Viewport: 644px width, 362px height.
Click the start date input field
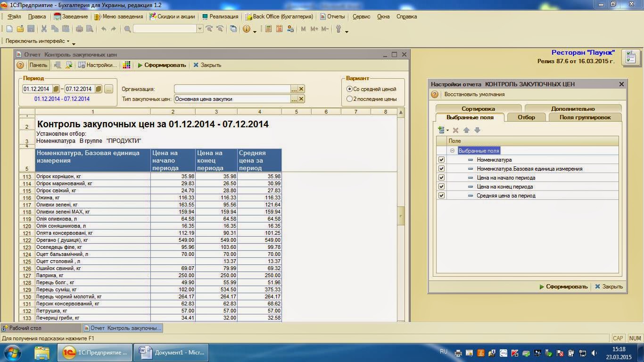click(37, 89)
